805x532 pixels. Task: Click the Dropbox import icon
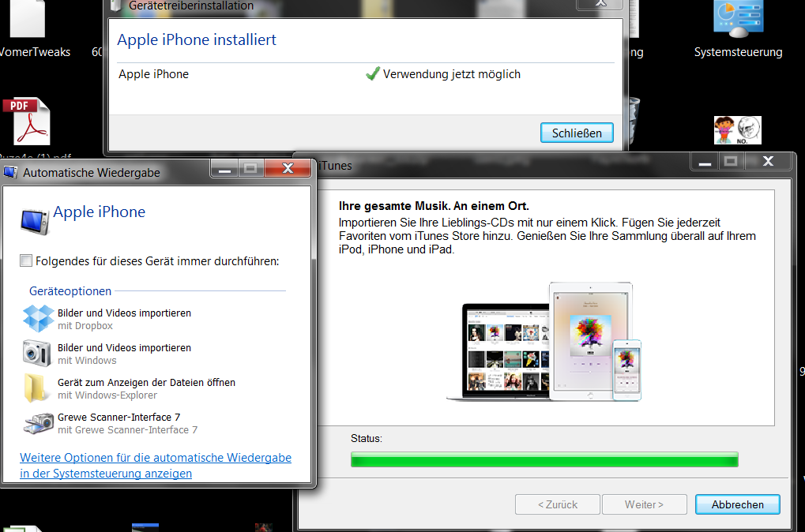(38, 319)
